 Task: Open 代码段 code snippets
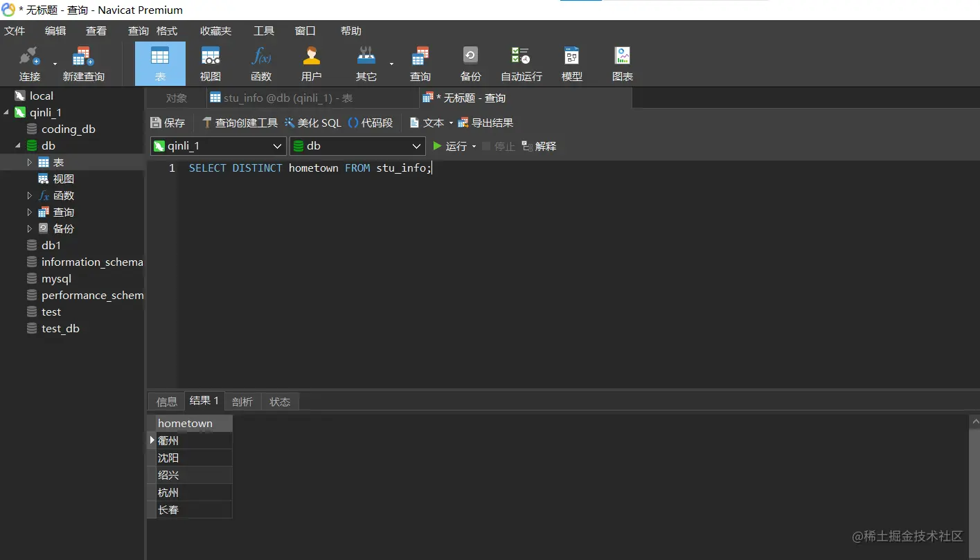click(x=371, y=123)
